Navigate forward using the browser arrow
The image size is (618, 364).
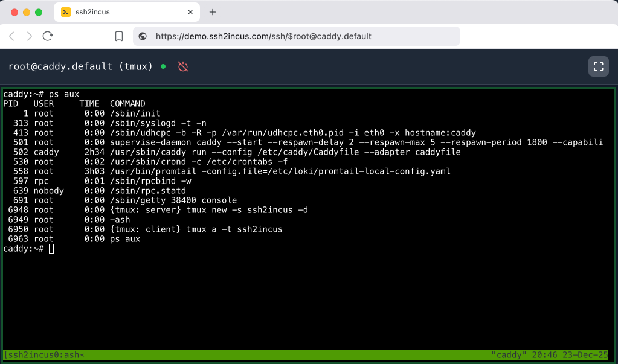coord(30,36)
